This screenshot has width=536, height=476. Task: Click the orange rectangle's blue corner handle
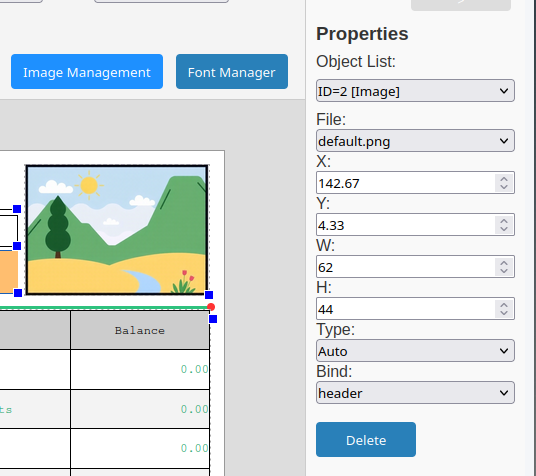18,293
